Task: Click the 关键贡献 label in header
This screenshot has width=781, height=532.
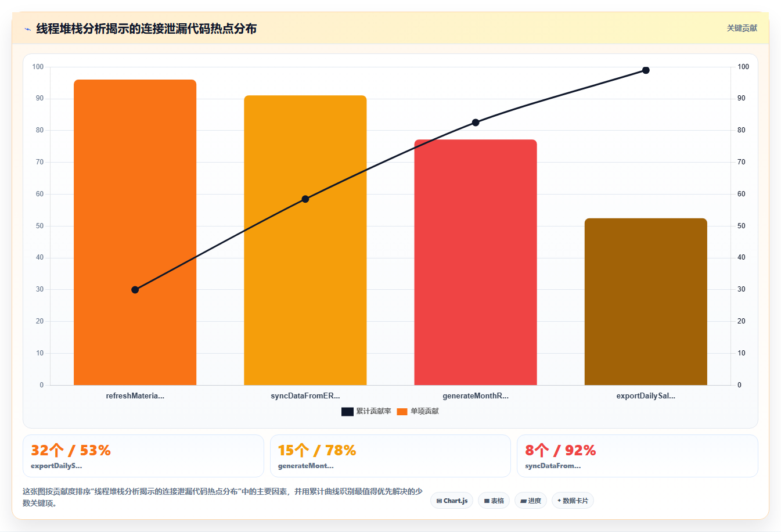Action: pos(742,28)
